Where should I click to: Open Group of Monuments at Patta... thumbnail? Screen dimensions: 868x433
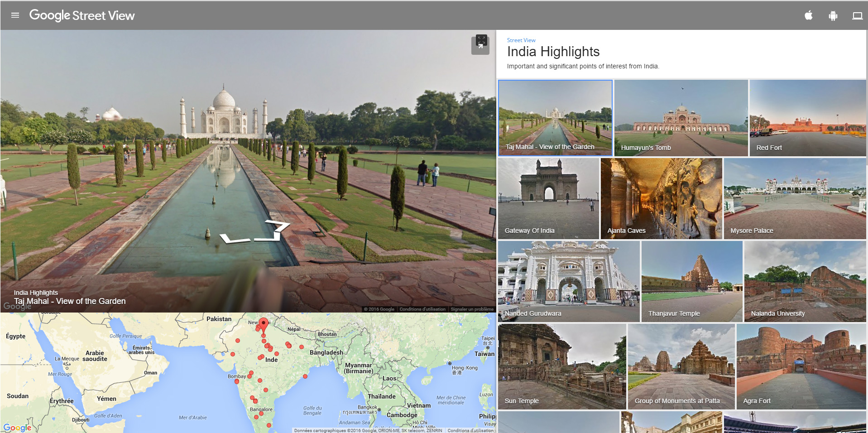click(x=681, y=366)
